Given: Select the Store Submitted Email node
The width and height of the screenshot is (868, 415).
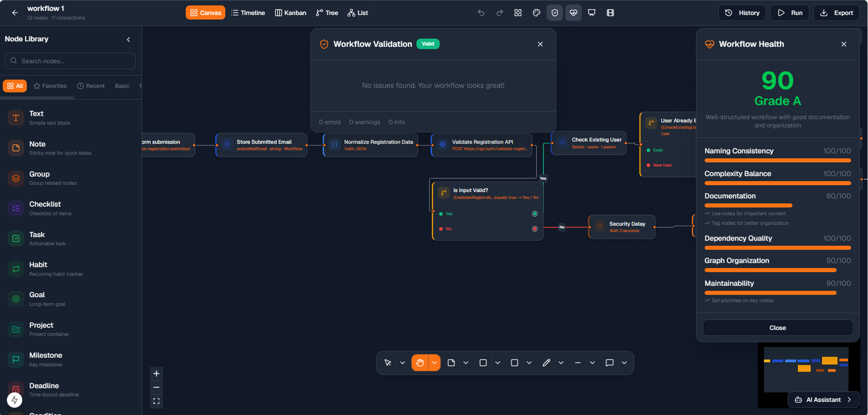Looking at the screenshot, I should (261, 145).
